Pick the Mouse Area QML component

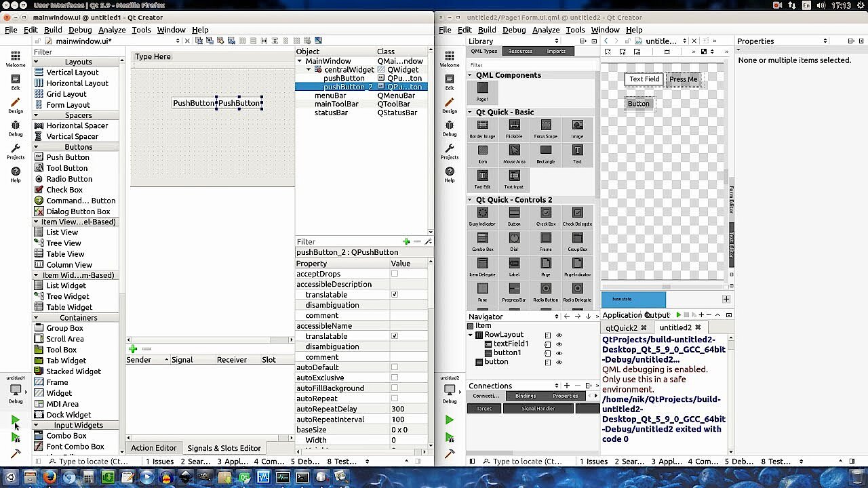click(514, 154)
